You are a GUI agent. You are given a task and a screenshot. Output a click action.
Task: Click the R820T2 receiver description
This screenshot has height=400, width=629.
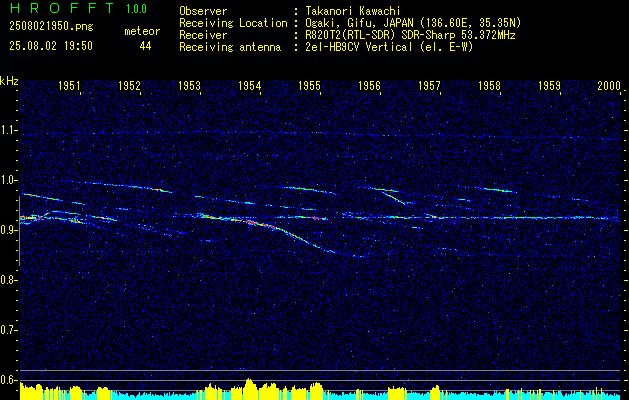coord(408,35)
